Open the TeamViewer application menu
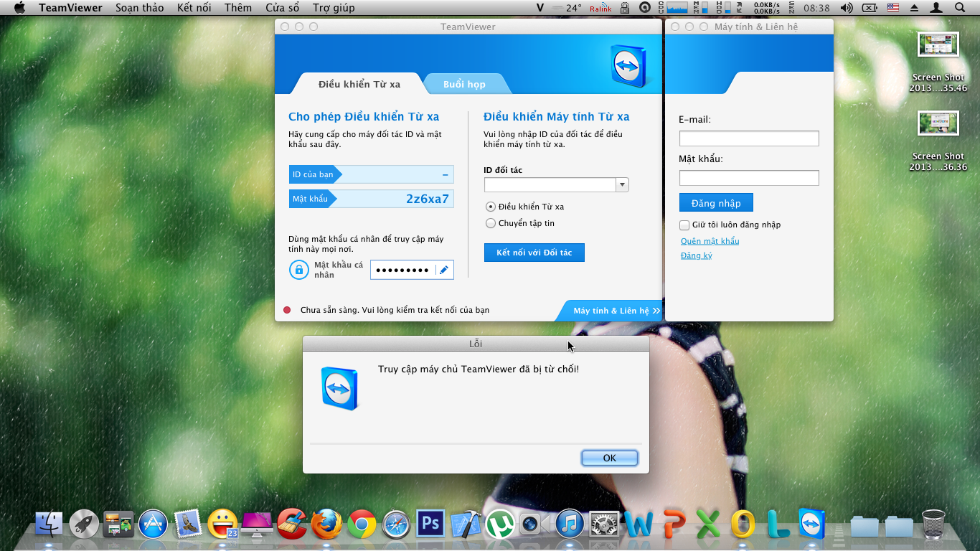This screenshot has width=980, height=551. tap(70, 8)
